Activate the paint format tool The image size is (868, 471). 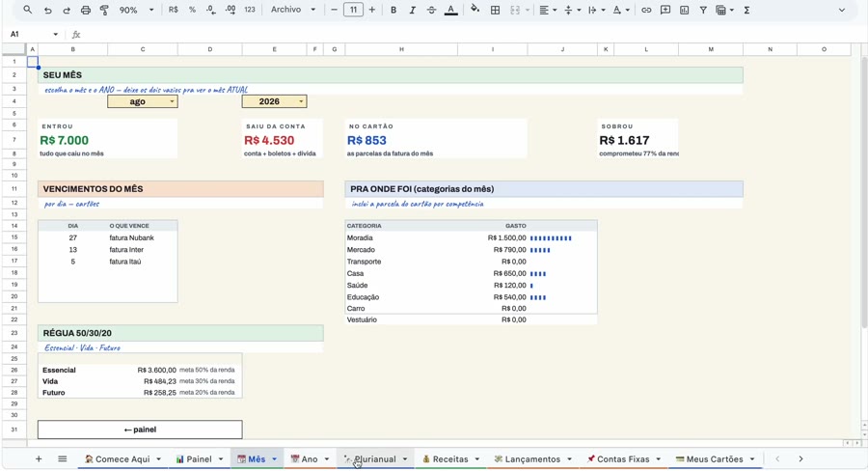point(104,10)
